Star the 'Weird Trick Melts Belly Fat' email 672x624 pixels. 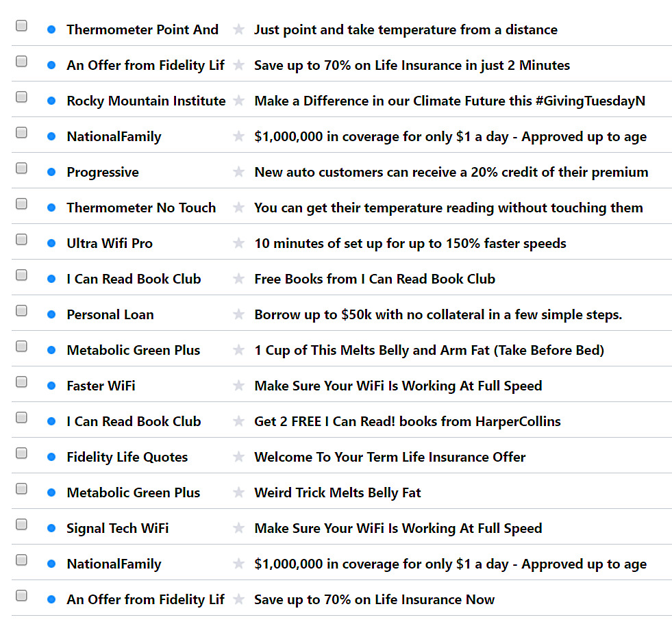click(x=238, y=492)
